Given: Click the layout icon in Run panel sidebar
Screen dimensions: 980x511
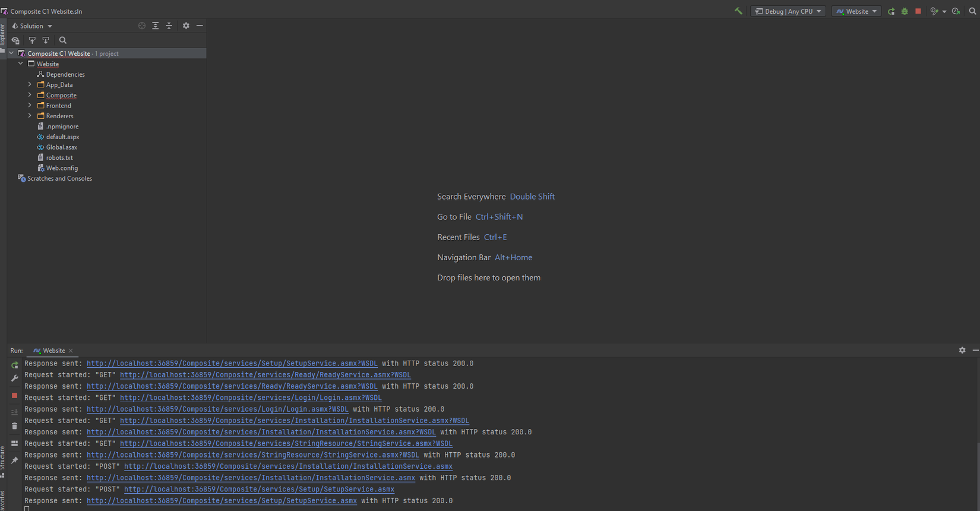Looking at the screenshot, I should point(15,443).
